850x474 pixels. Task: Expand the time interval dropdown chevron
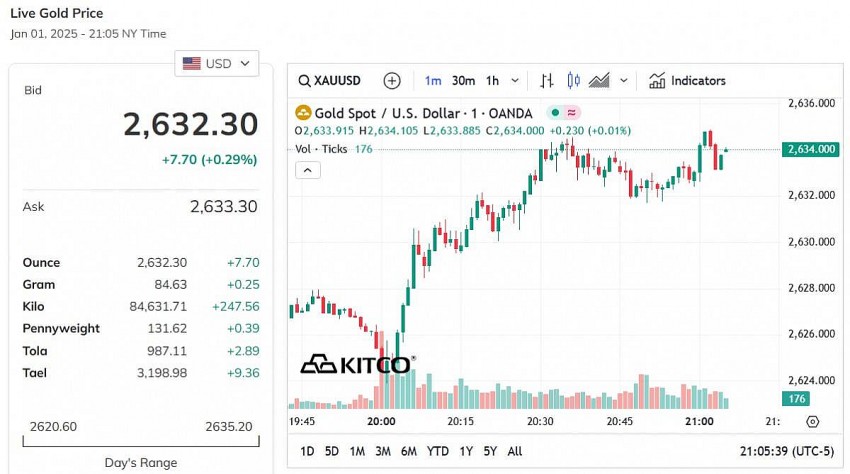[x=515, y=81]
